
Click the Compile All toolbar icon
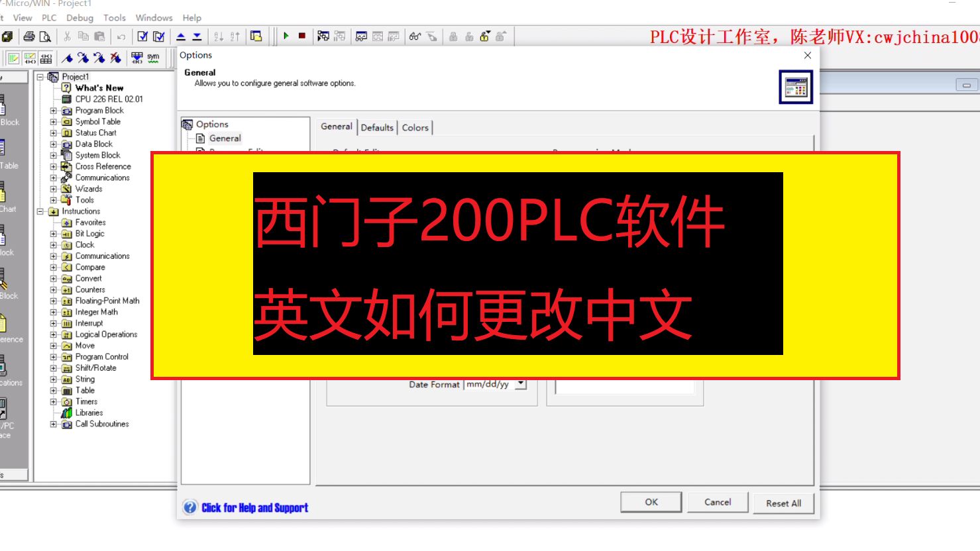click(159, 36)
